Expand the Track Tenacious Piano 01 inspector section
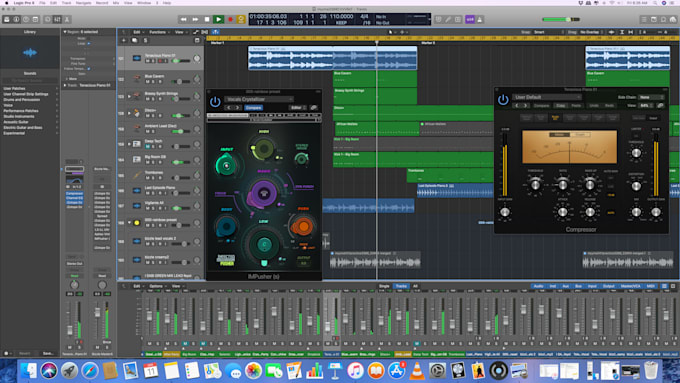680x383 pixels. tap(65, 85)
